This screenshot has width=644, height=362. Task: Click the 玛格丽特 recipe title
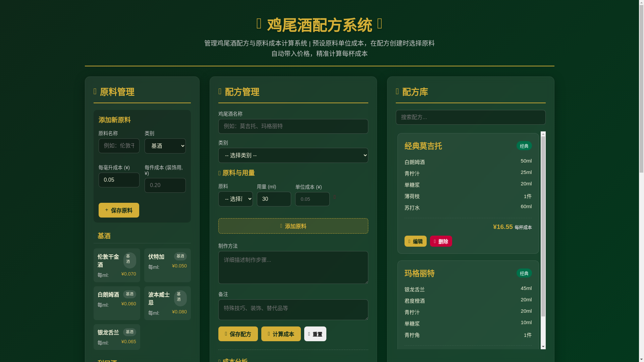point(420,274)
